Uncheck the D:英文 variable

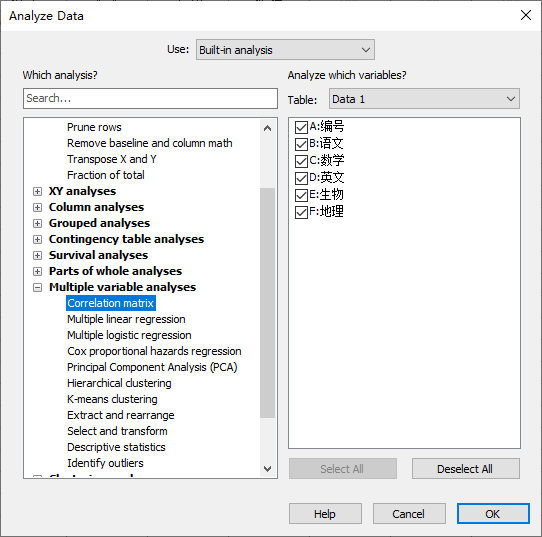tap(301, 178)
